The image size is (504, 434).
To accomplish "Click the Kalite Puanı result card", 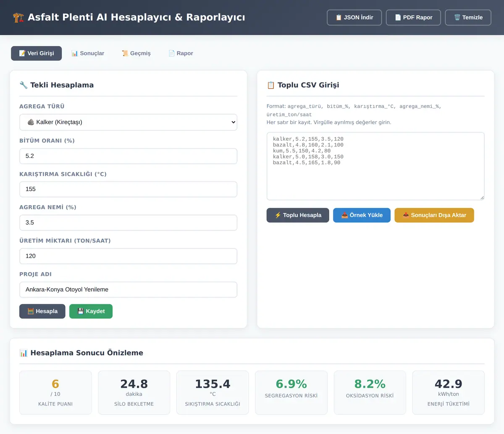I will (x=55, y=392).
